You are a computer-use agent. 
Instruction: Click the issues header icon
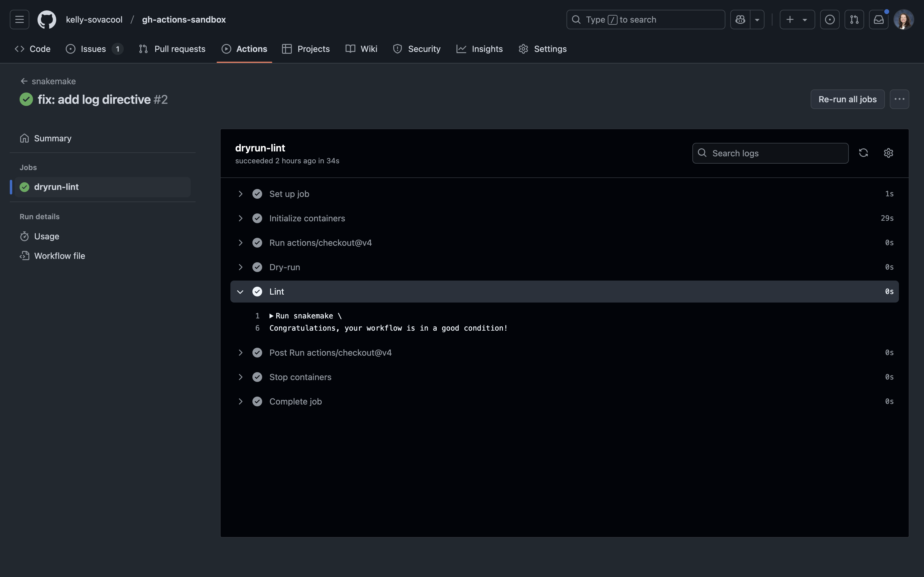[829, 20]
